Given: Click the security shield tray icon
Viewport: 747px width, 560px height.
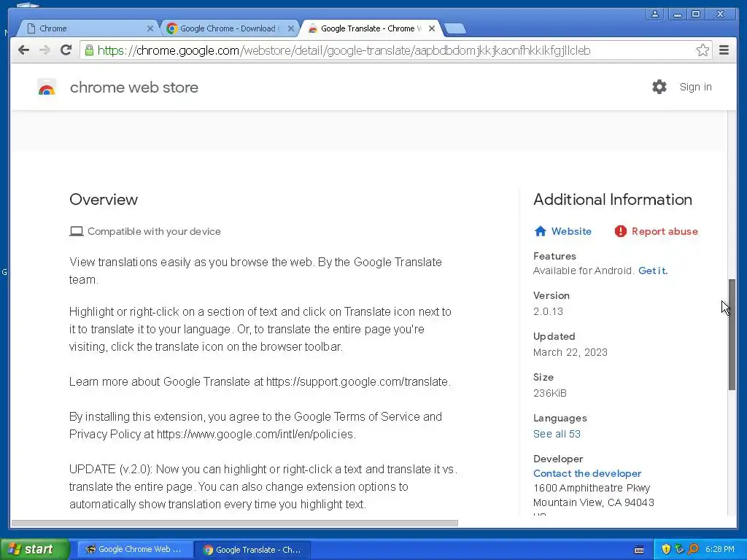Looking at the screenshot, I should 666,549.
